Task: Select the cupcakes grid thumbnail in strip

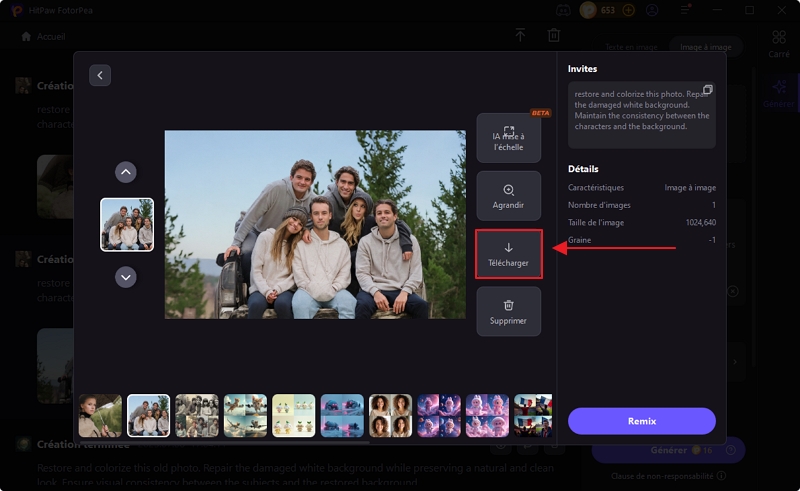Action: click(294, 415)
